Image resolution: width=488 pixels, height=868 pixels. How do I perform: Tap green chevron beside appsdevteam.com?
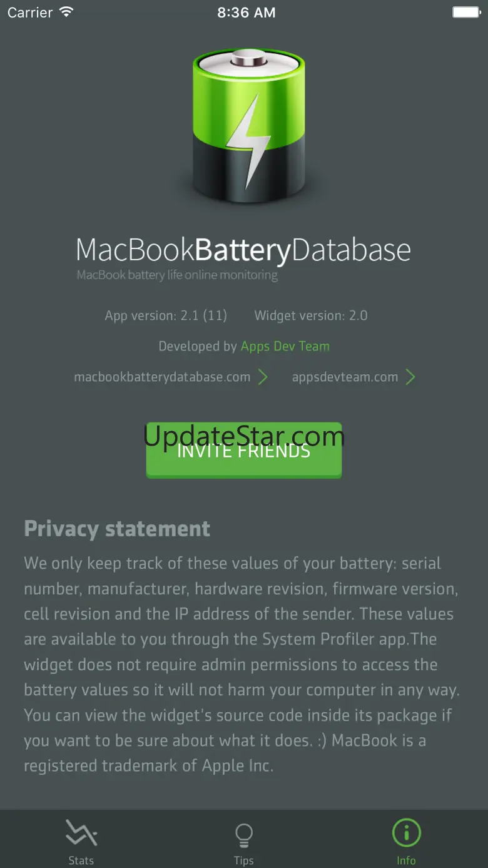[x=410, y=377]
